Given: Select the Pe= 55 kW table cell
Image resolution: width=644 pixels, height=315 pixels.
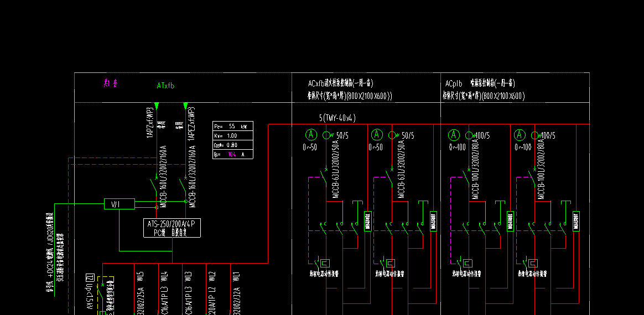Looking at the screenshot, I should point(233,127).
